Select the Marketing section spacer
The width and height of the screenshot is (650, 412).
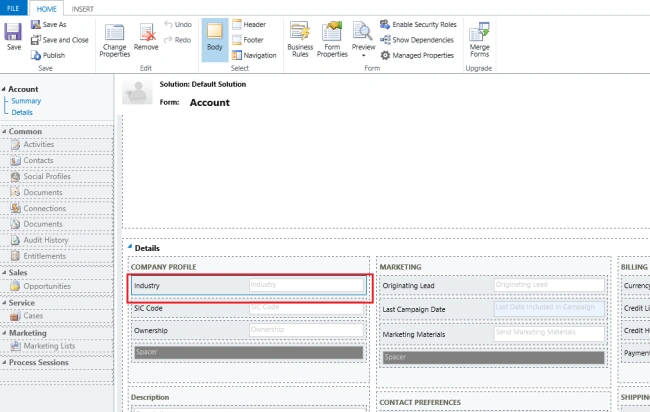click(x=493, y=357)
